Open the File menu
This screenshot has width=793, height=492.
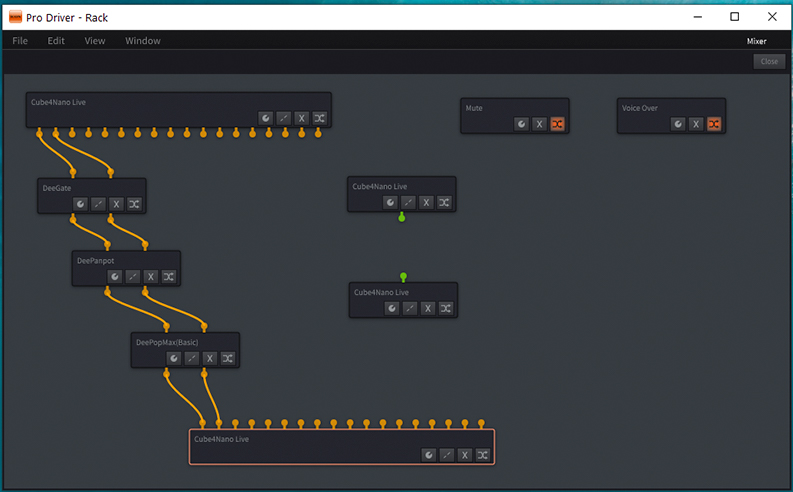click(x=20, y=41)
